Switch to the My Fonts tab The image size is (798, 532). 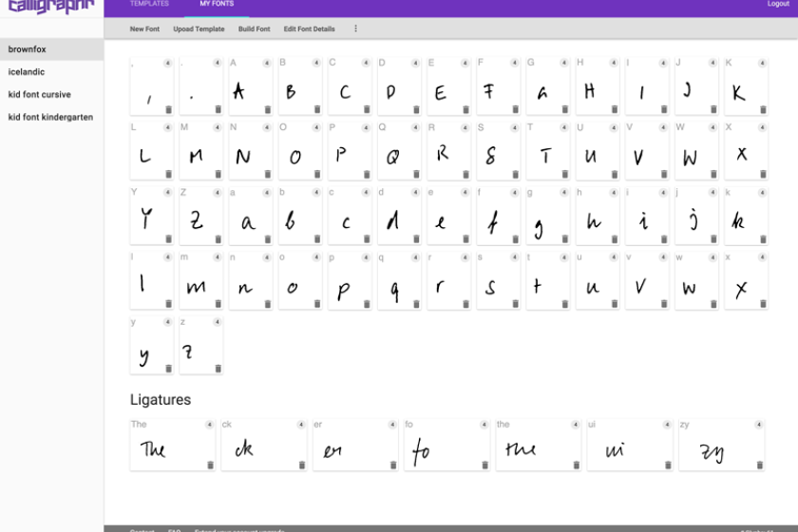217,4
